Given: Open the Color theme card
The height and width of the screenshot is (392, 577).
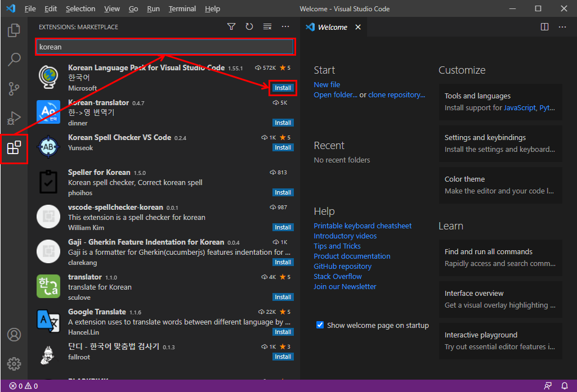Looking at the screenshot, I should (500, 185).
